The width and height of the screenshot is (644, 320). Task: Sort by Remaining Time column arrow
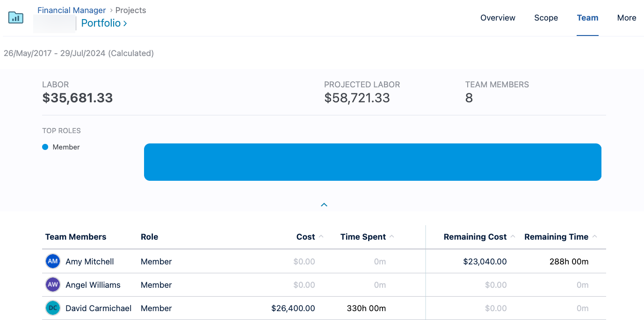pos(594,237)
